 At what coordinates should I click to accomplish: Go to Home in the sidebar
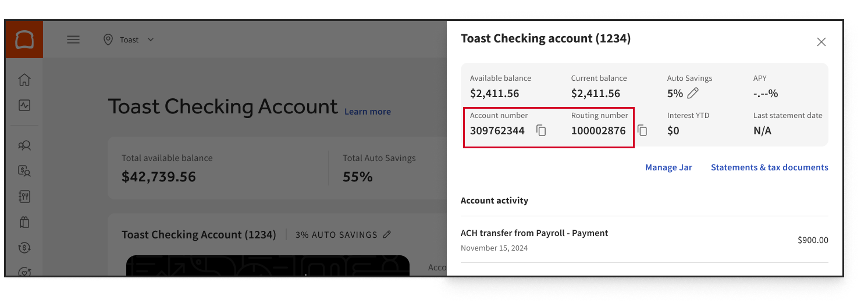tap(24, 80)
